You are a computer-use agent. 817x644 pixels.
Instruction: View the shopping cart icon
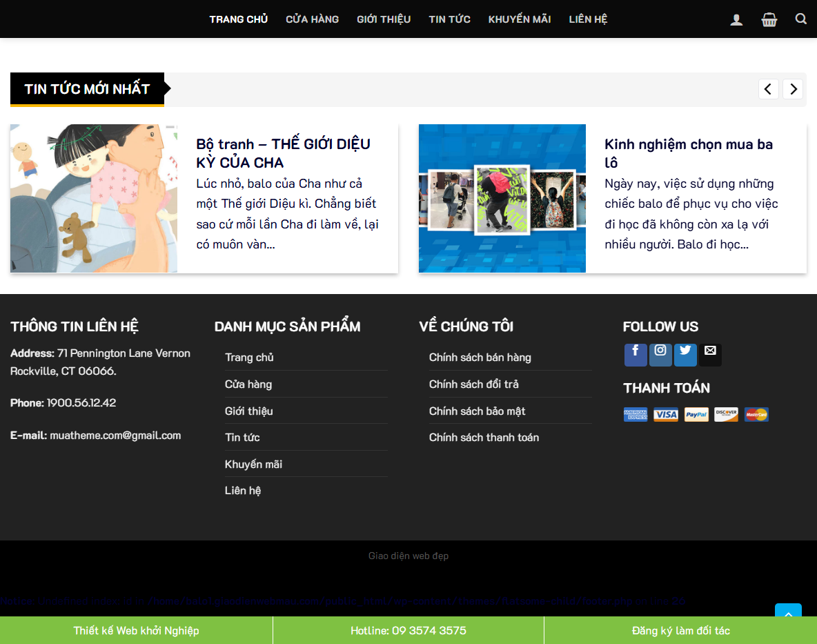[x=769, y=19]
